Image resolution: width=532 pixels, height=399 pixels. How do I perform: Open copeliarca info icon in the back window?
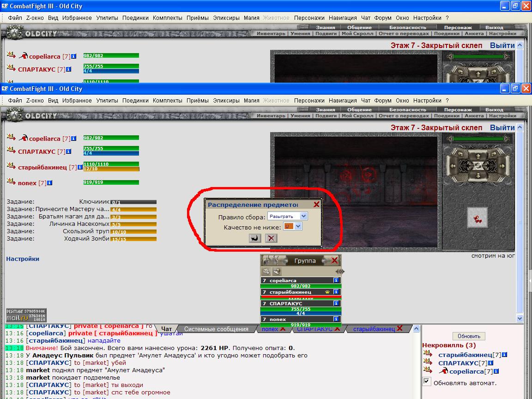73,56
